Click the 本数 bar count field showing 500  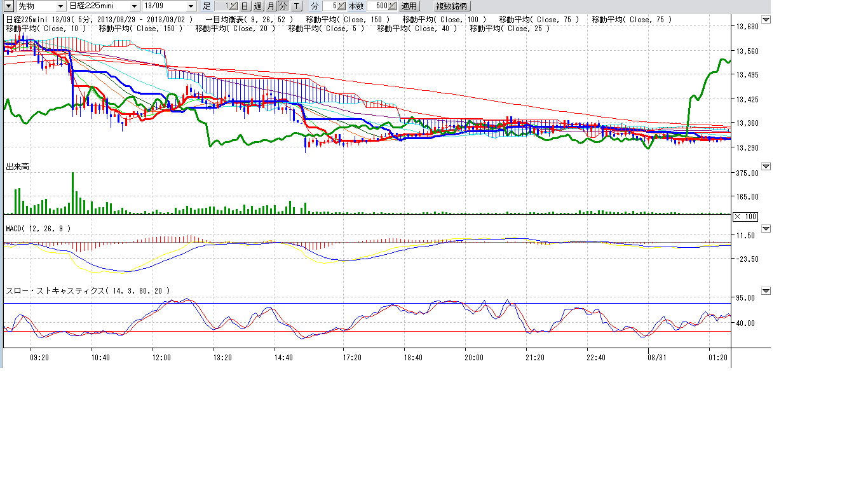coord(377,6)
